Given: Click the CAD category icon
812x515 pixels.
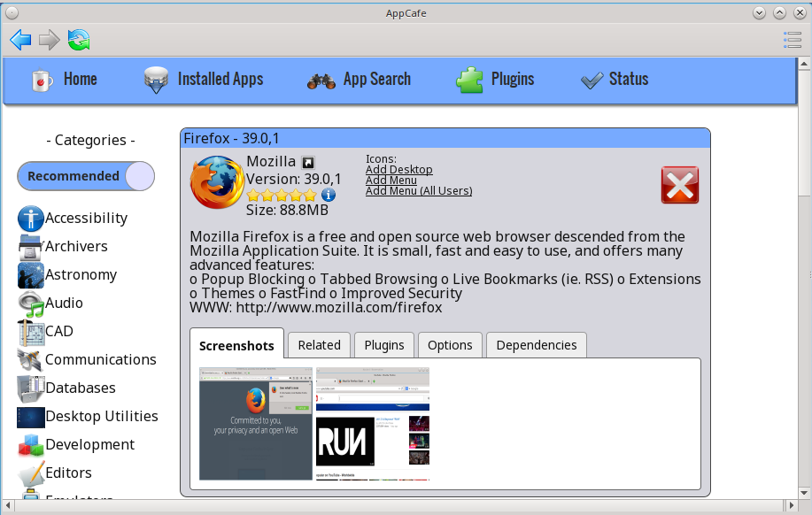Looking at the screenshot, I should click(x=31, y=332).
